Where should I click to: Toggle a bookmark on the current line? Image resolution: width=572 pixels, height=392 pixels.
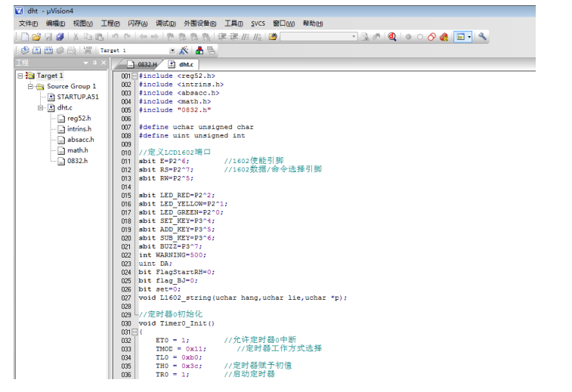click(x=171, y=37)
